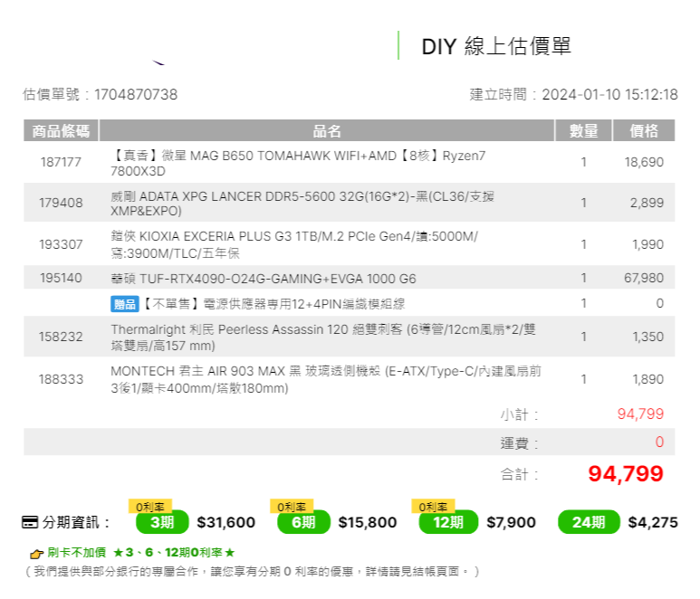Click the 分期資訊 label
Screen dimensions: 700x599
[x=76, y=522]
